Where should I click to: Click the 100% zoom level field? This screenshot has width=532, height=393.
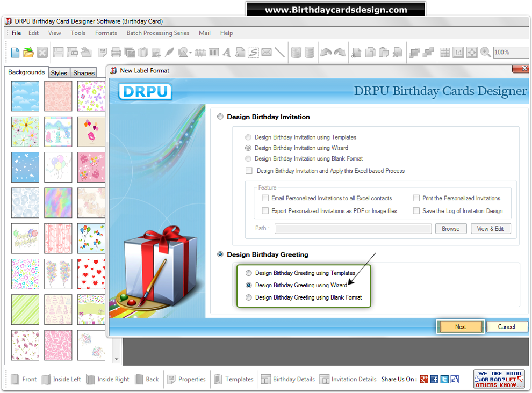[x=511, y=53]
